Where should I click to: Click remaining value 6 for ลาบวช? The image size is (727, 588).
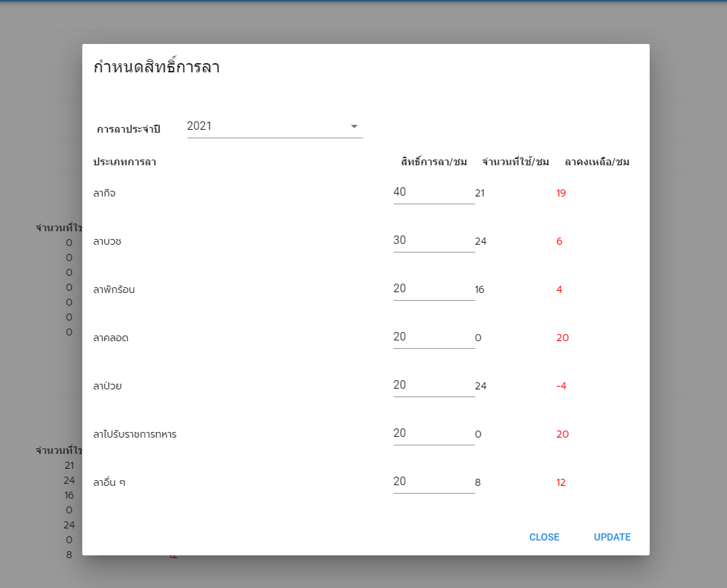click(559, 241)
